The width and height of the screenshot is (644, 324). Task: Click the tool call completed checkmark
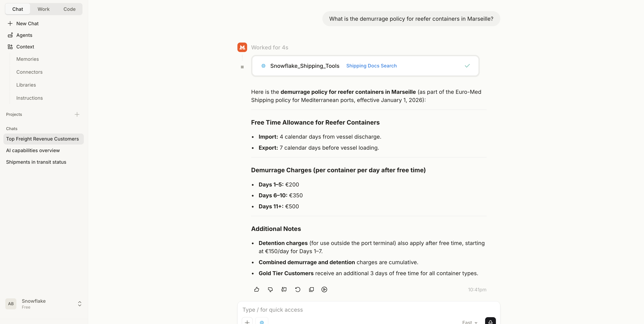(467, 66)
